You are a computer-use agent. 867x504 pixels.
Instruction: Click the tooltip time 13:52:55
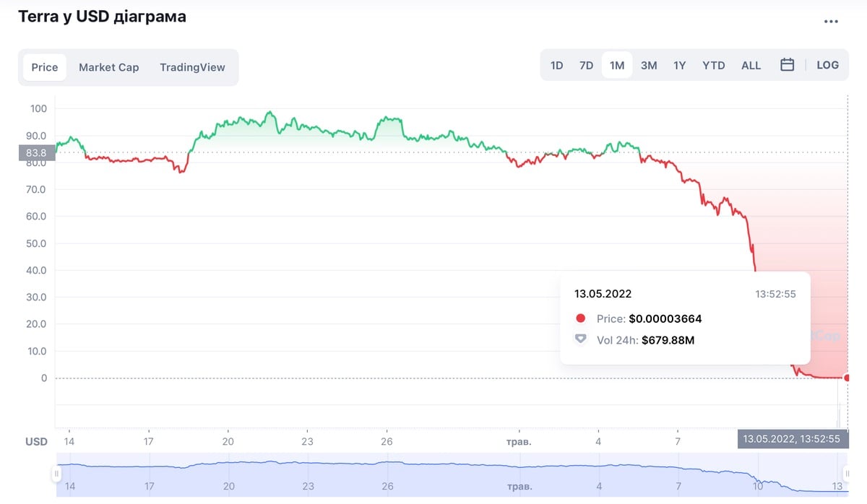point(776,294)
